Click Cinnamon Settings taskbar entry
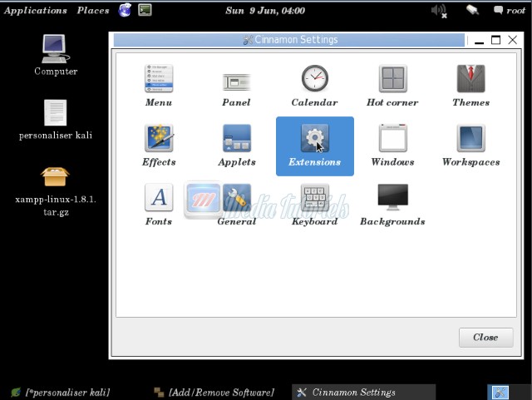 [364, 393]
